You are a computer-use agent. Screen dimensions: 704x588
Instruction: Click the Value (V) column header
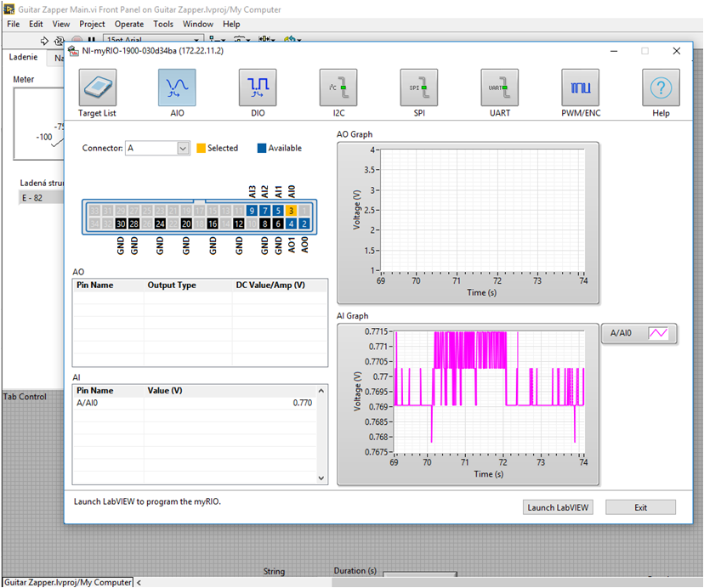[230, 391]
